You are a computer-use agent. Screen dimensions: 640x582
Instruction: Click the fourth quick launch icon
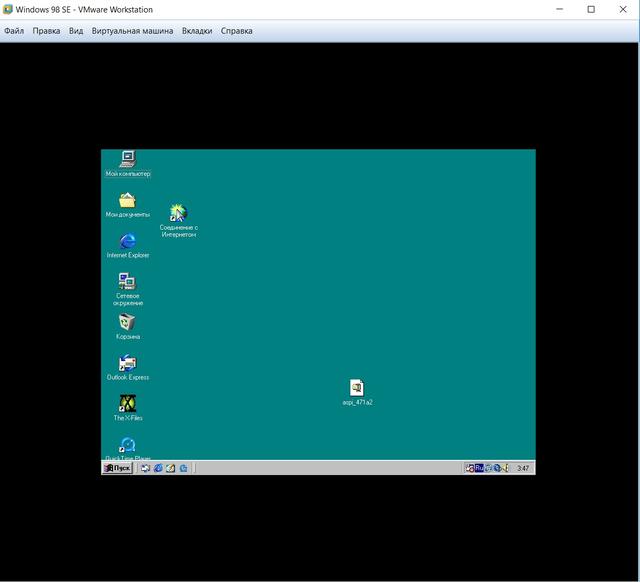click(184, 468)
